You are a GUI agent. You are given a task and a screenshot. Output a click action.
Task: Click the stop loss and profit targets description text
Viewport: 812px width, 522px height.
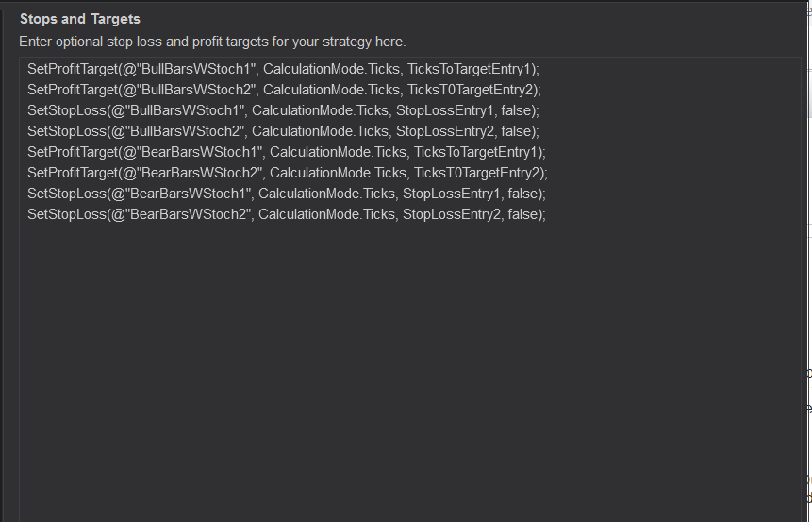point(212,42)
